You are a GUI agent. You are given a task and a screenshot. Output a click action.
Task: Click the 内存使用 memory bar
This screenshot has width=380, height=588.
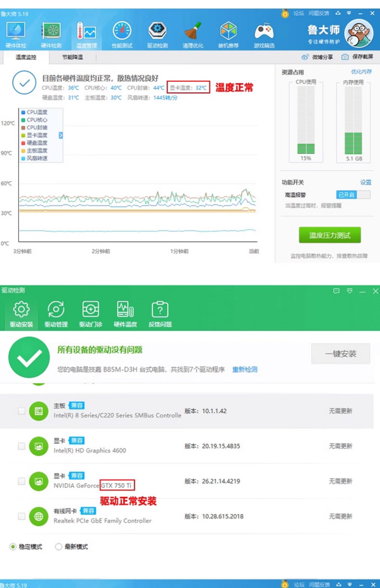[x=353, y=120]
